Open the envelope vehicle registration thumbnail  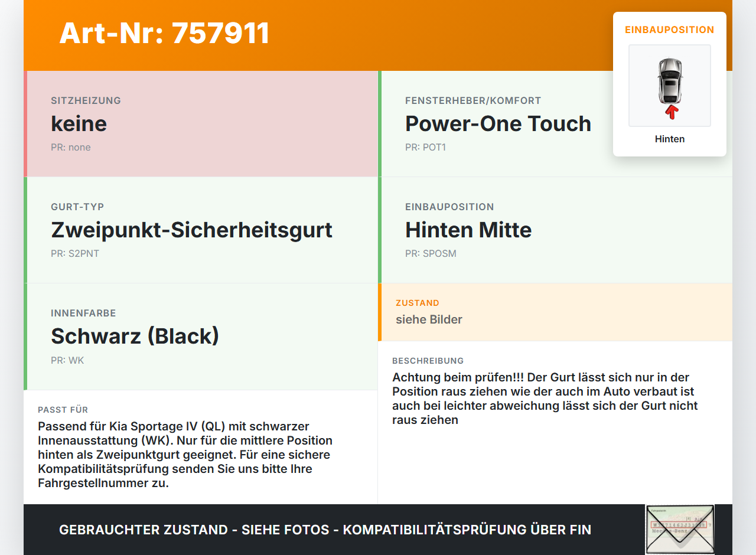tap(680, 530)
